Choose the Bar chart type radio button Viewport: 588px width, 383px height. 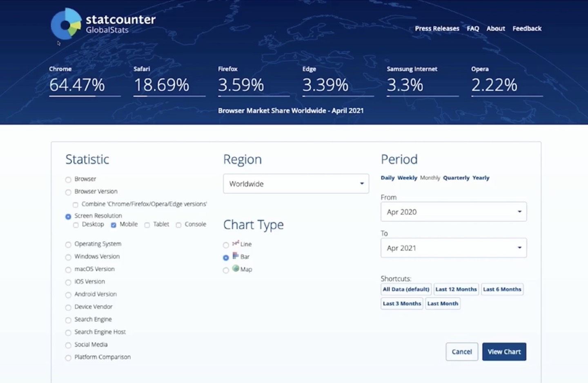pyautogui.click(x=226, y=258)
